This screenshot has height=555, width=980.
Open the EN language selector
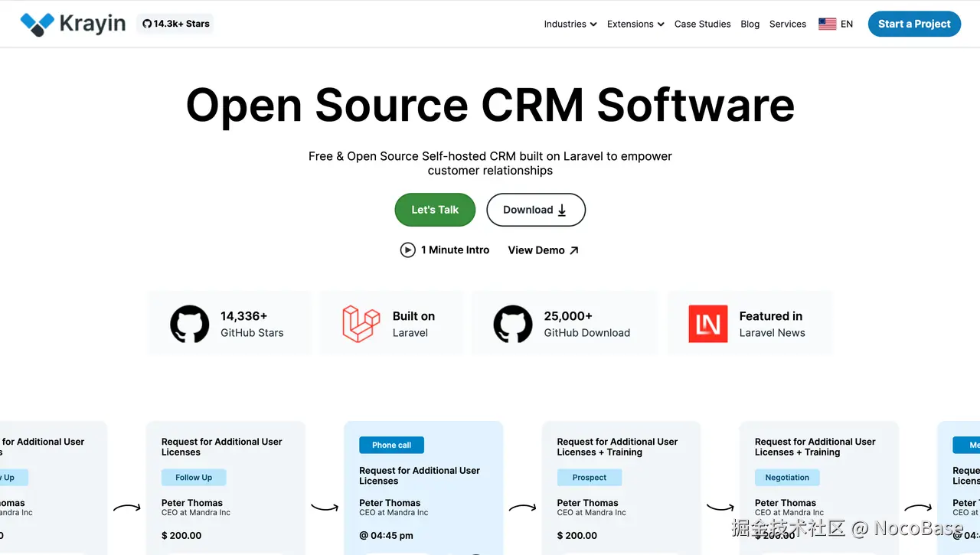pyautogui.click(x=847, y=24)
